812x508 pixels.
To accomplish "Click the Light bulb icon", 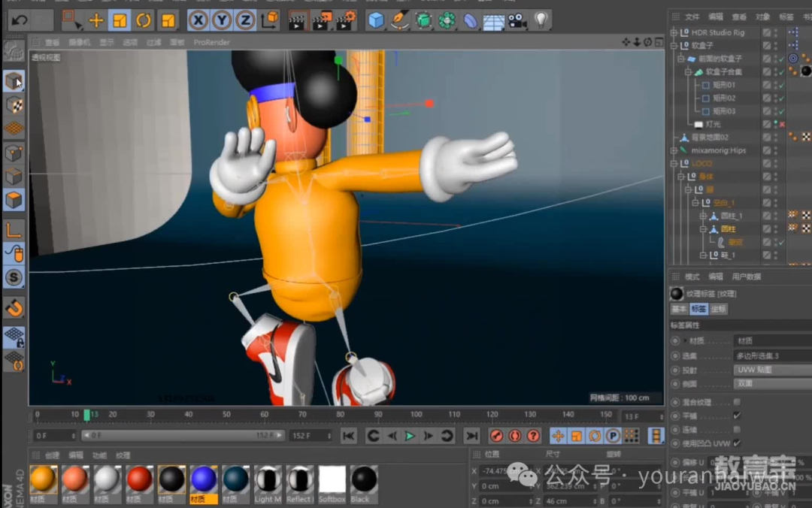I will click(x=541, y=21).
